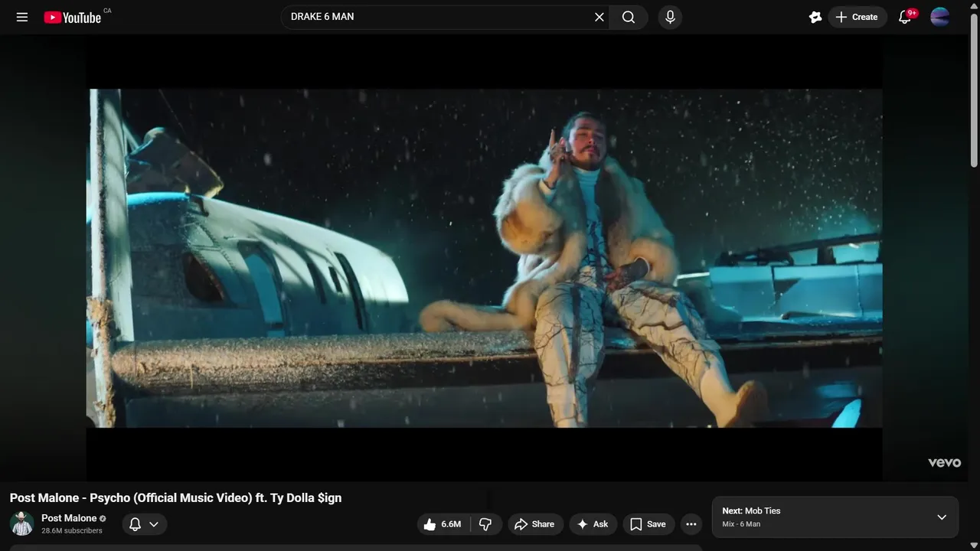The height and width of the screenshot is (551, 980).
Task: Clear the search text with X
Action: (x=599, y=17)
